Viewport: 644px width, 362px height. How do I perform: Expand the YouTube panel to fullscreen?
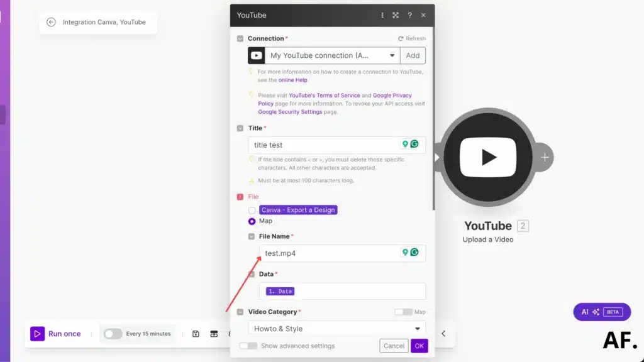coord(396,15)
